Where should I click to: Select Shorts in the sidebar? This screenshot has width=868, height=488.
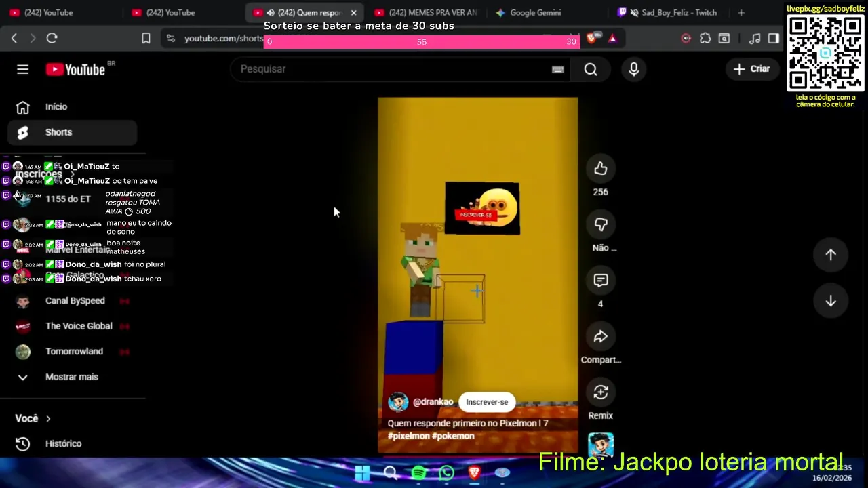coord(72,132)
